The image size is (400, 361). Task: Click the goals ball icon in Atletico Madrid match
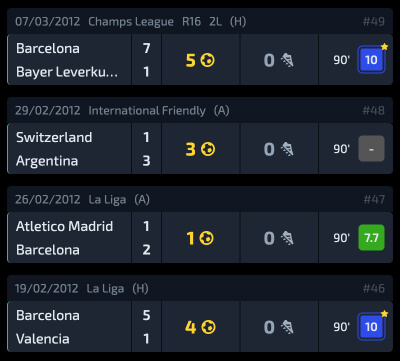click(207, 238)
